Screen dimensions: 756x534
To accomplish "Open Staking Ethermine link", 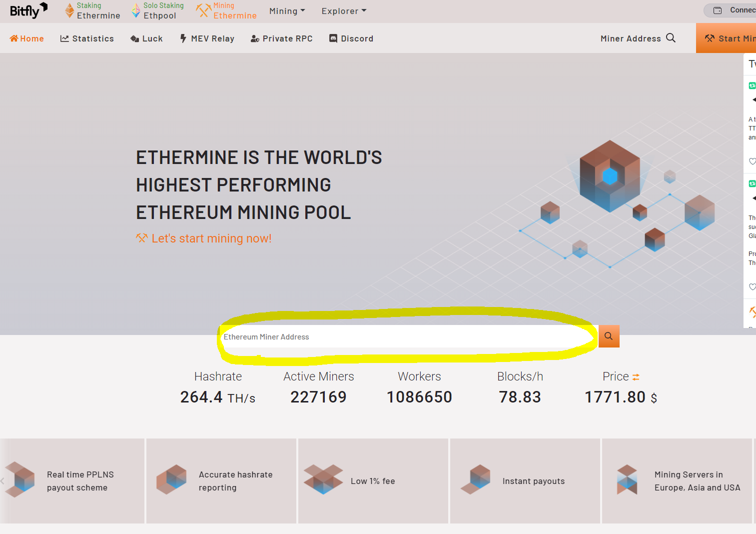I will coord(92,10).
